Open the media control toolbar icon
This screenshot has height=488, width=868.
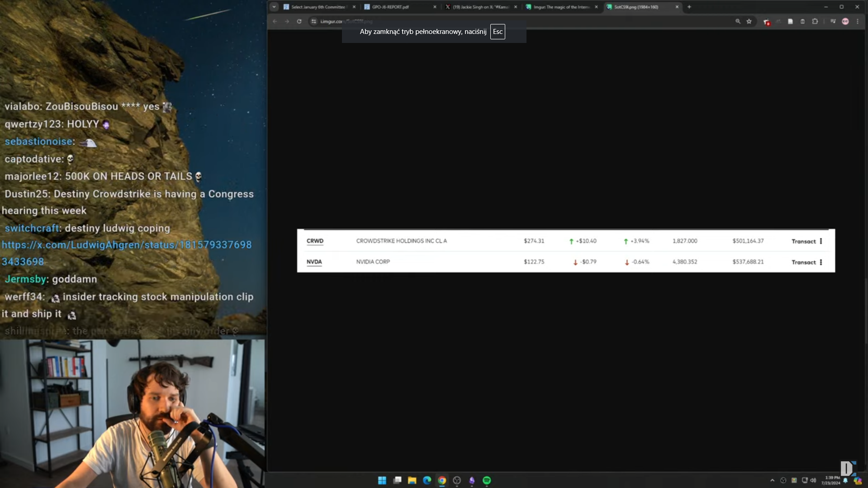(x=833, y=21)
